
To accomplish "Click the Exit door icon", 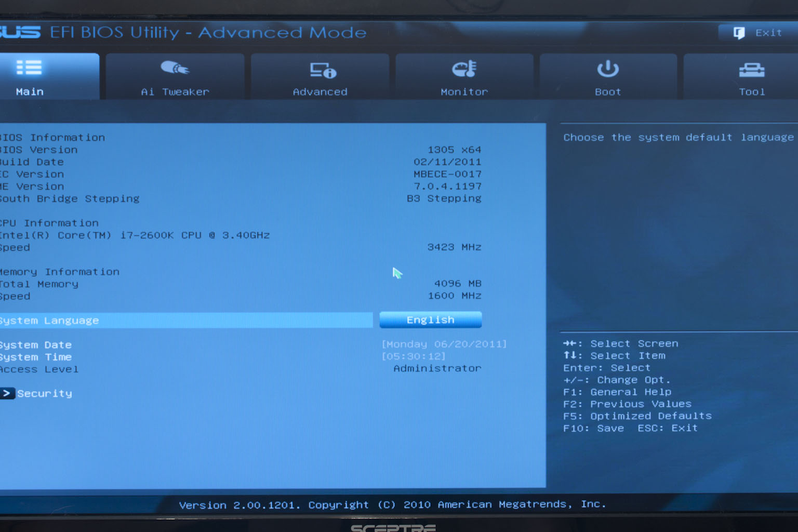I will 739,33.
